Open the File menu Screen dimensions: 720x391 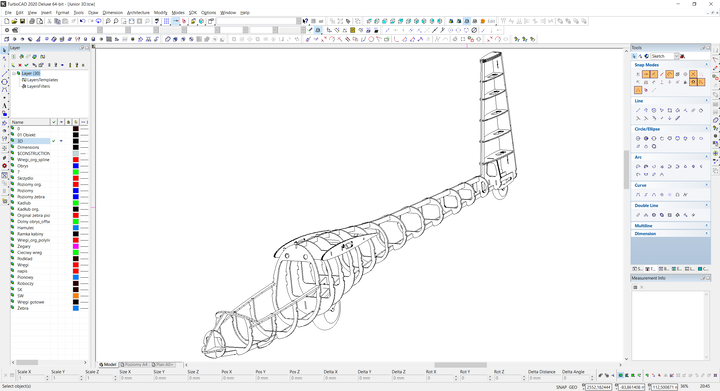(x=8, y=13)
